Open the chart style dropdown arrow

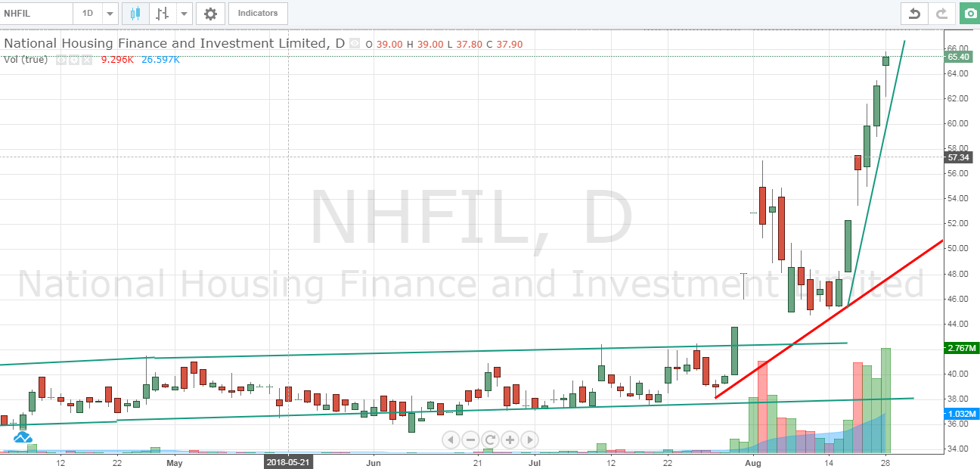pyautogui.click(x=185, y=13)
